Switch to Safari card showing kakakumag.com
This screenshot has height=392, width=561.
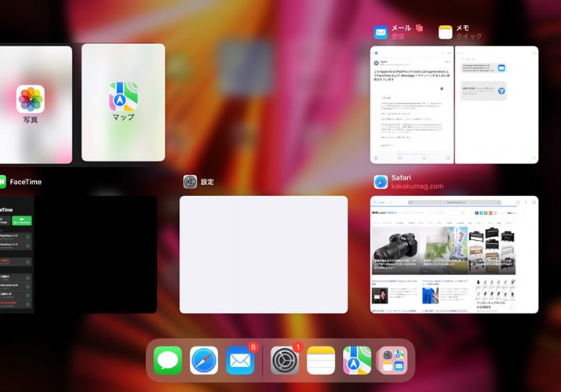[454, 254]
